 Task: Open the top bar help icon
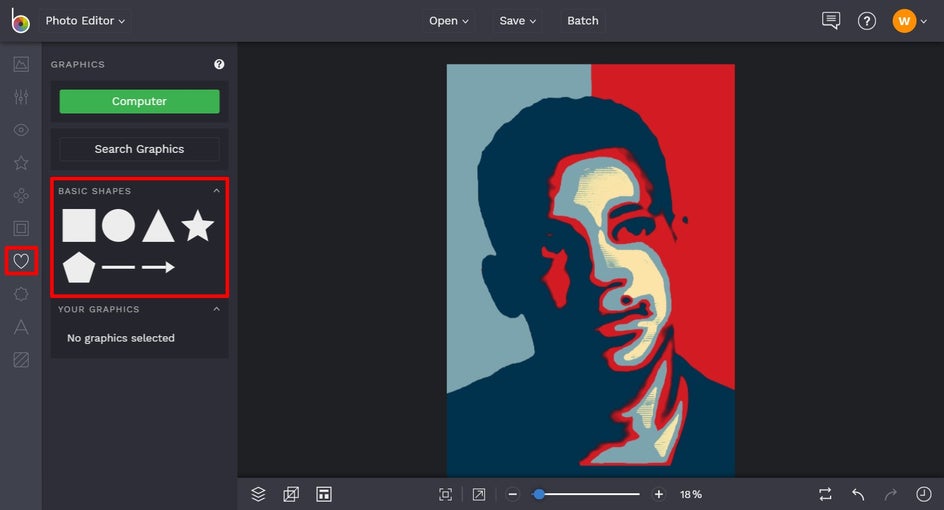click(x=867, y=21)
